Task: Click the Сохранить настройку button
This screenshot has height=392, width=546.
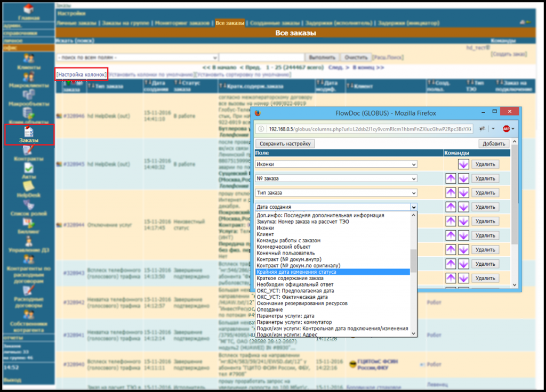Action: (x=285, y=144)
